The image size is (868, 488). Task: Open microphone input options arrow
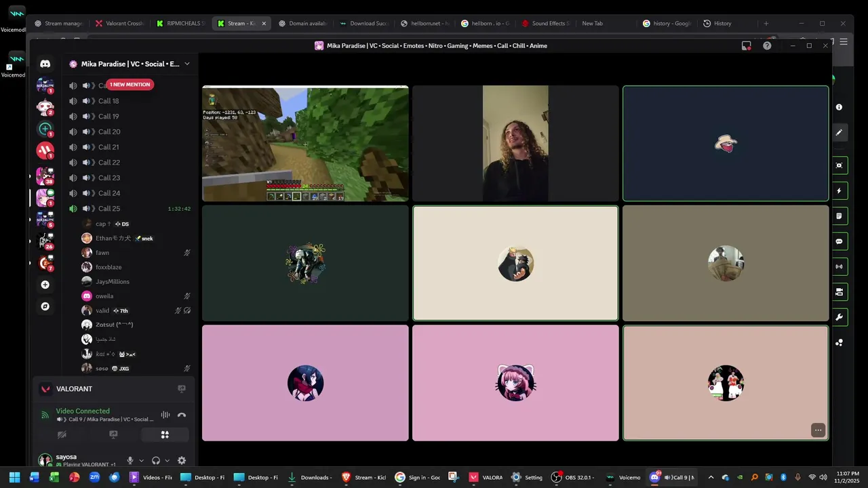click(x=141, y=461)
